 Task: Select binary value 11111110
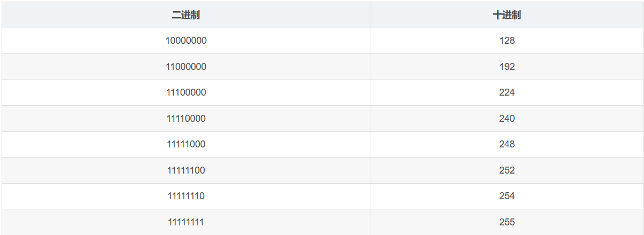pos(185,196)
